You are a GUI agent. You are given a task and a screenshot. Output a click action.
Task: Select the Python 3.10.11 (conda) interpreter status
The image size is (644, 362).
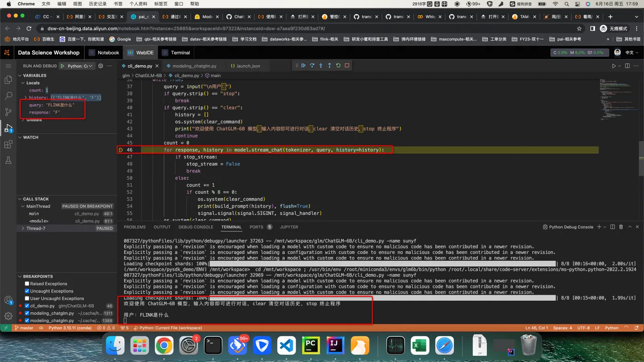coord(70,328)
